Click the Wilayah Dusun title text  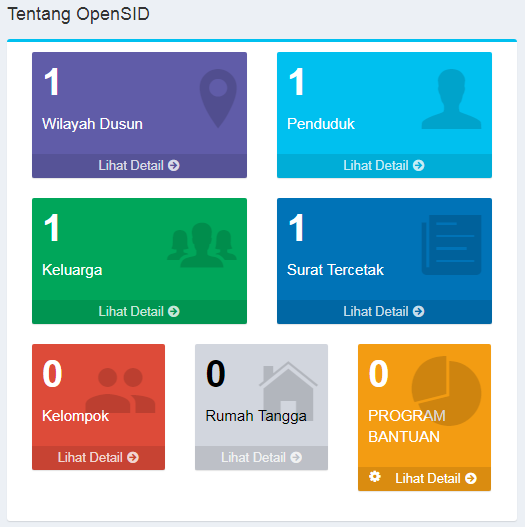tap(92, 124)
